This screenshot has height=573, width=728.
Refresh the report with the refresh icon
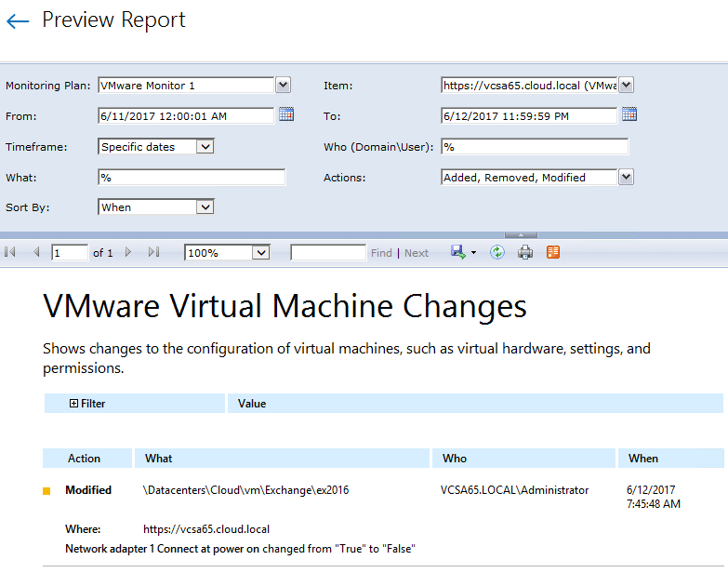click(497, 252)
